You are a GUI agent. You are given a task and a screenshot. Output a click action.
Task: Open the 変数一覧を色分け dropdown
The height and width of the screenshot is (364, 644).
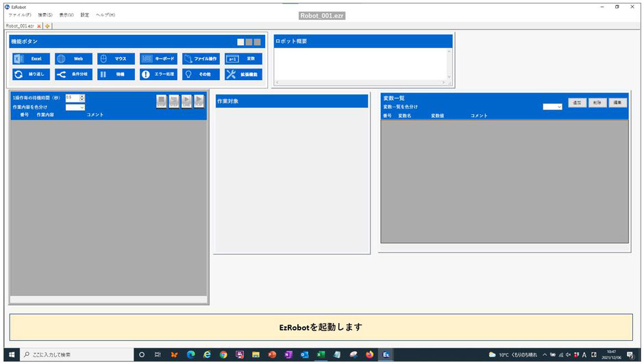tap(552, 107)
